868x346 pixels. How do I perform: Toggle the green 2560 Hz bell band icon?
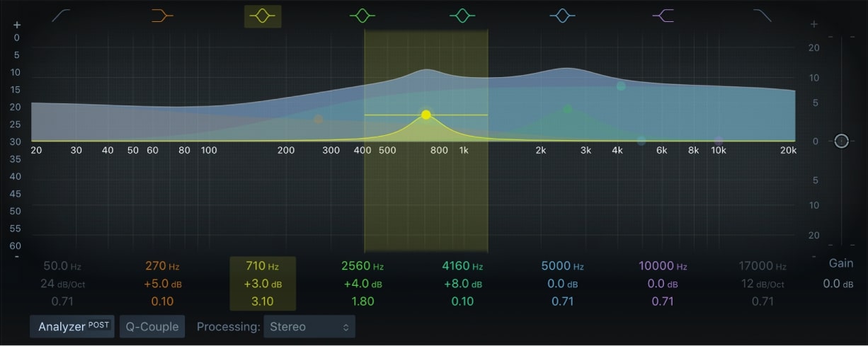tap(362, 15)
